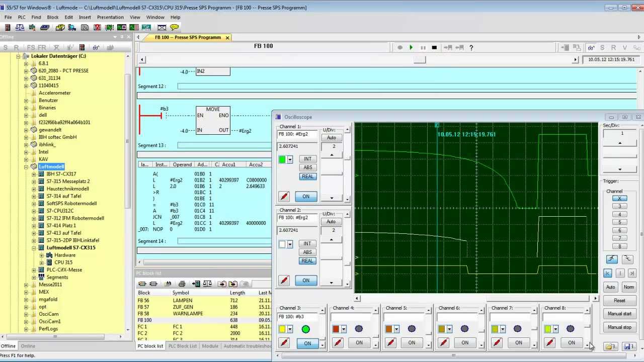The width and height of the screenshot is (644, 362).
Task: Click the oscilloscope Reset button
Action: (619, 301)
